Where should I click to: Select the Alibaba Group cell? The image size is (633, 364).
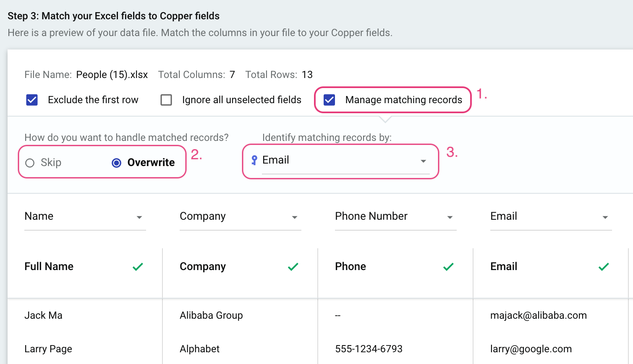pyautogui.click(x=211, y=315)
